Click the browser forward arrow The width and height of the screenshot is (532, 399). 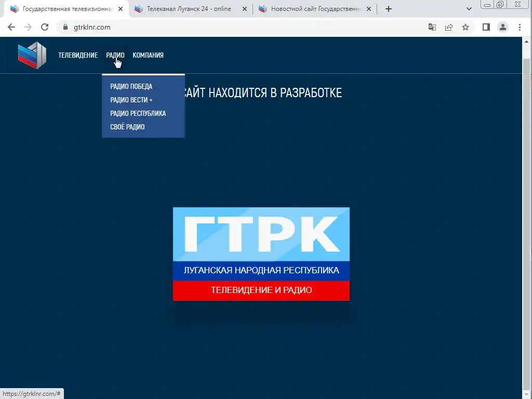(28, 27)
